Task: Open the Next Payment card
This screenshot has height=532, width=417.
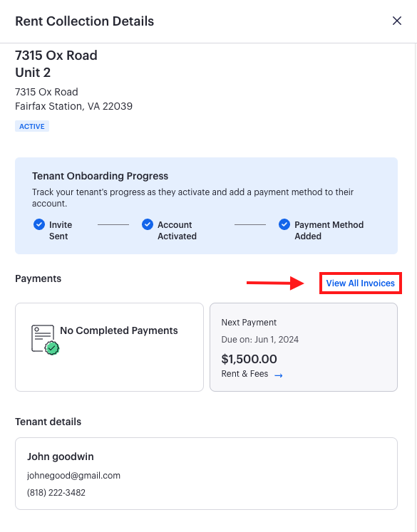Action: click(x=304, y=347)
